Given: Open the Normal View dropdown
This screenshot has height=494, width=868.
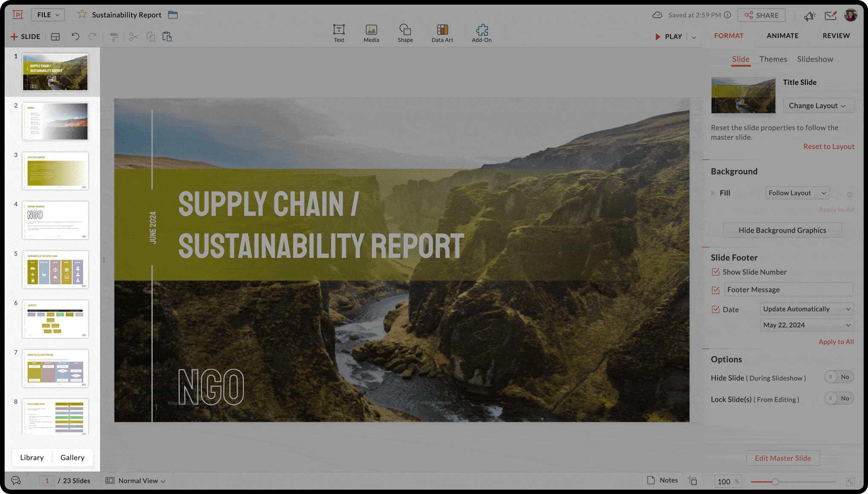Looking at the screenshot, I should pos(141,481).
